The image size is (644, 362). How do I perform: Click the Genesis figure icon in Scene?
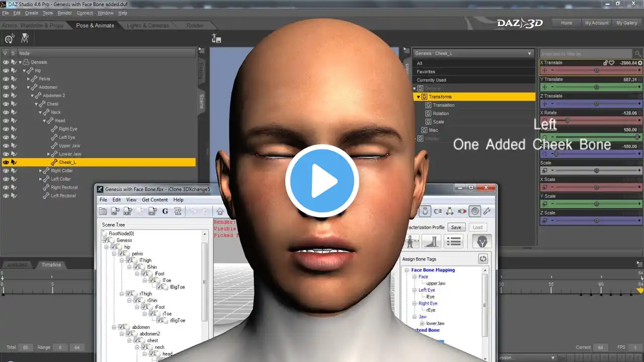click(x=27, y=62)
